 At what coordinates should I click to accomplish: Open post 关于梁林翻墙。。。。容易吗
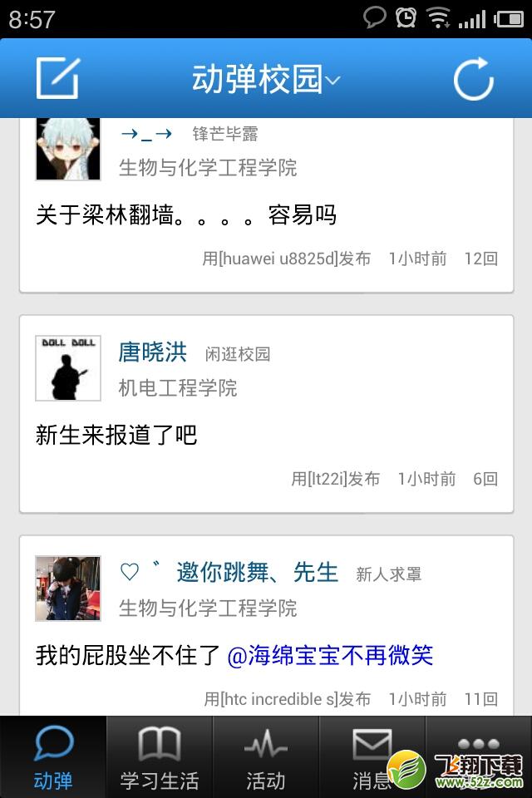click(186, 214)
